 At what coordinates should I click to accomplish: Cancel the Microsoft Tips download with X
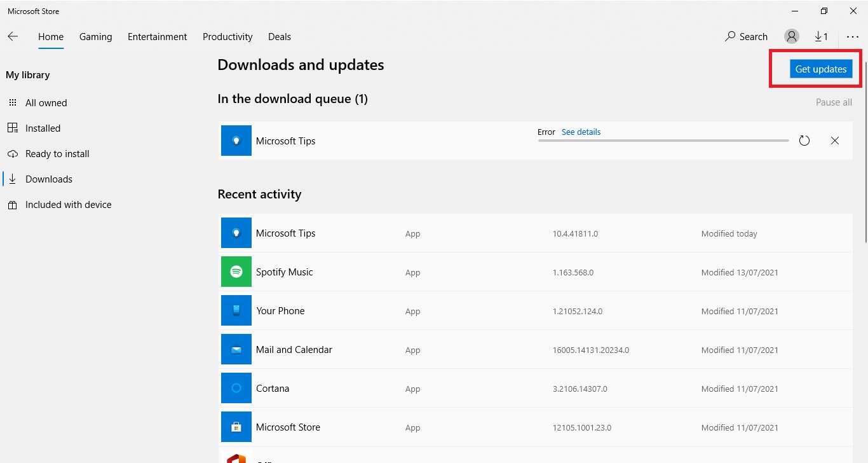(x=835, y=141)
